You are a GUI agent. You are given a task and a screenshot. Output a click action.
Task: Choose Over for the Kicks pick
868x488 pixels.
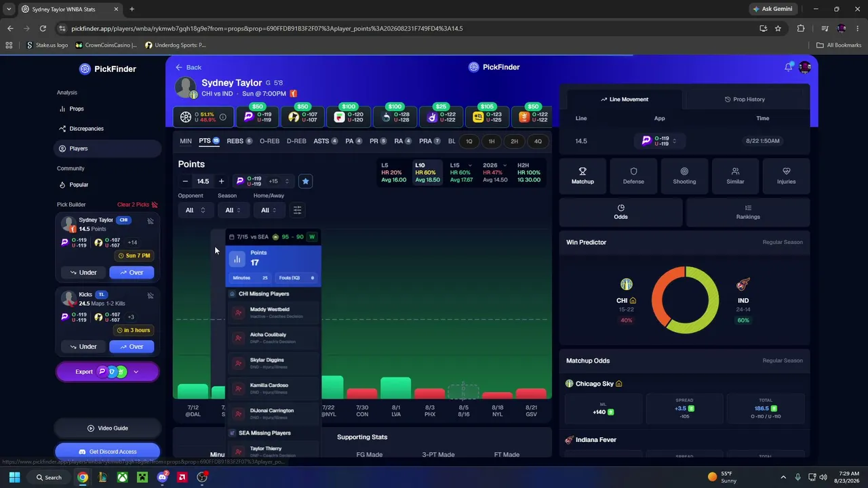click(132, 346)
